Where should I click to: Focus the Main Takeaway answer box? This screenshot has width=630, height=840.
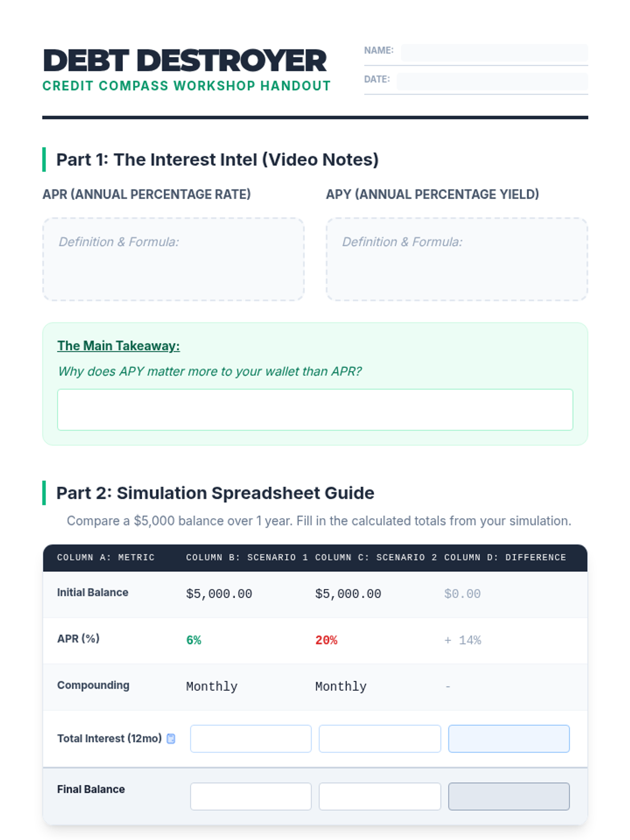pyautogui.click(x=315, y=409)
